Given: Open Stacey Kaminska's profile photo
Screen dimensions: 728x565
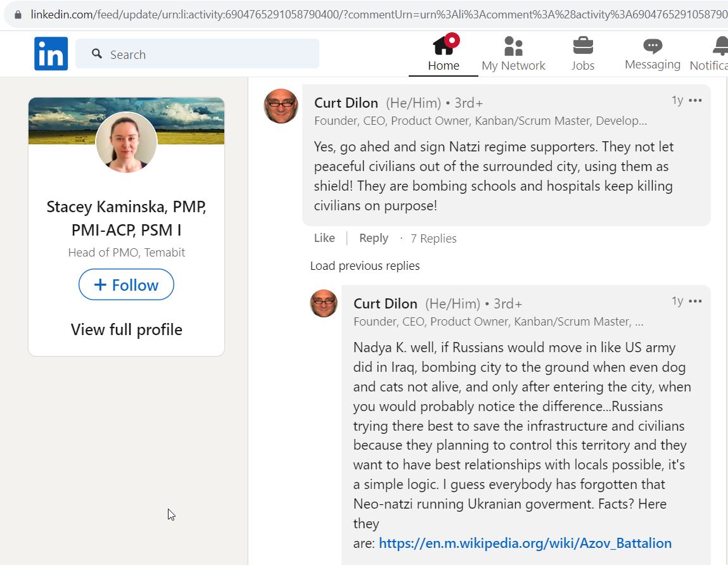Looking at the screenshot, I should (126, 143).
